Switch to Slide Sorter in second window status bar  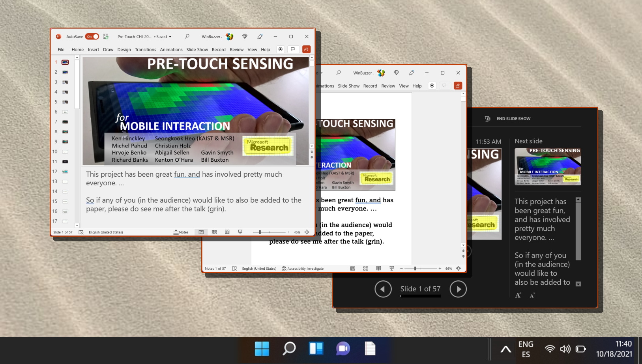point(366,269)
